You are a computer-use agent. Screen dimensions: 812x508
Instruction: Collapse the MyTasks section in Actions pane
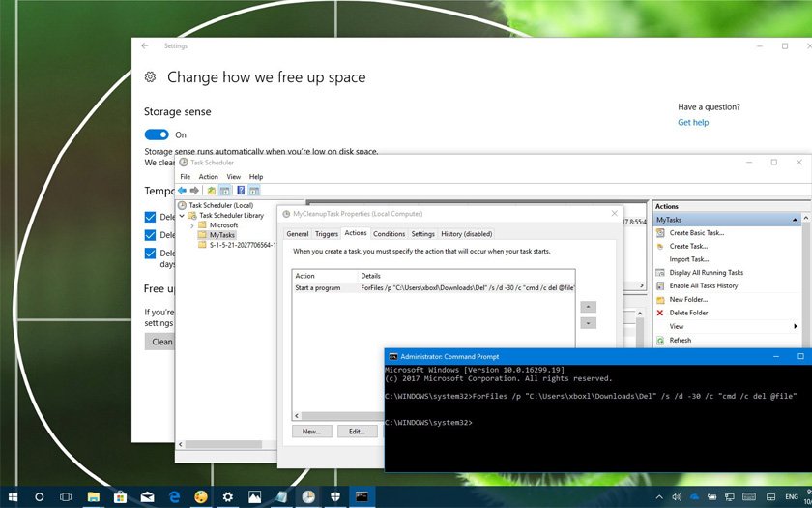[x=797, y=221]
